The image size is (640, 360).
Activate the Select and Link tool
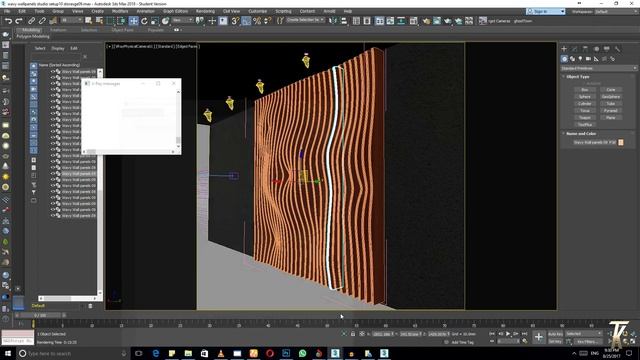click(31, 21)
